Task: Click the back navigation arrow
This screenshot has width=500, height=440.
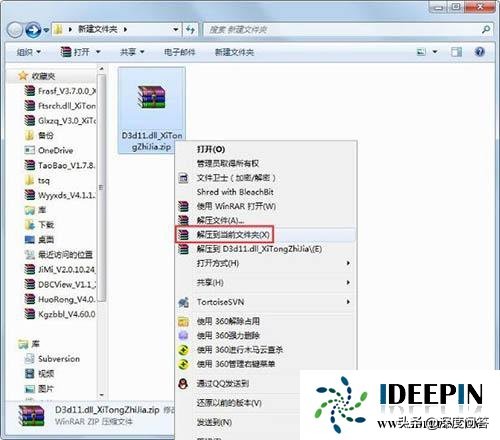Action: [x=14, y=30]
